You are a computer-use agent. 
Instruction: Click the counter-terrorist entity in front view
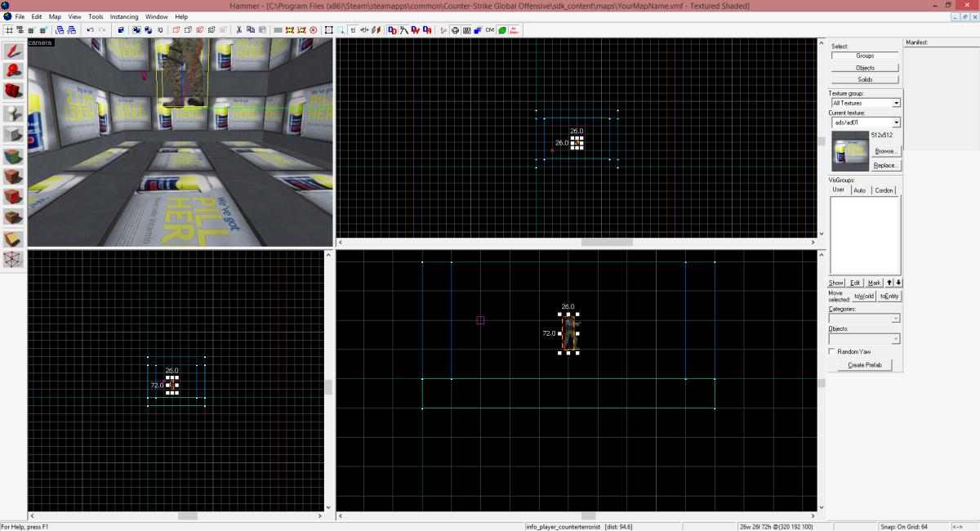(x=569, y=332)
